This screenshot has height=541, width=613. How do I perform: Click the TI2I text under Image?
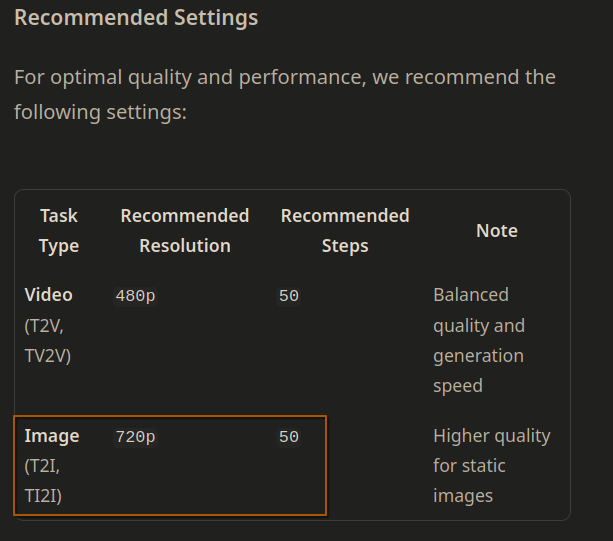pos(44,496)
